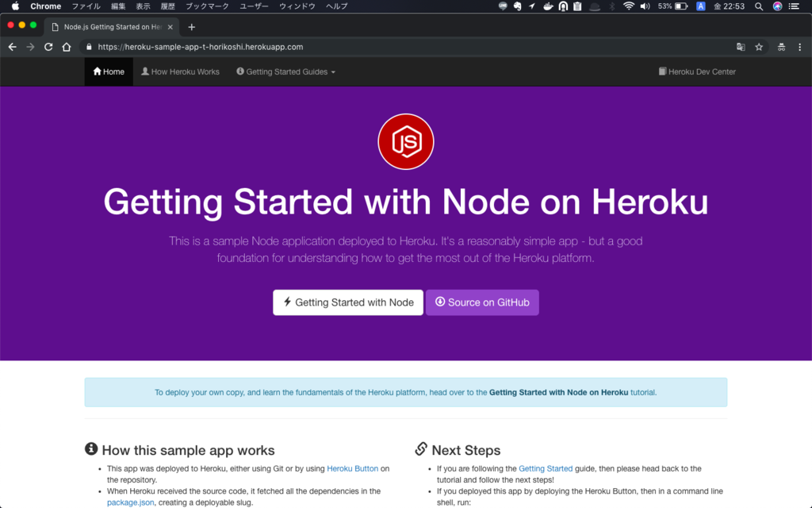
Task: Open the browser home page icon
Action: (67, 47)
